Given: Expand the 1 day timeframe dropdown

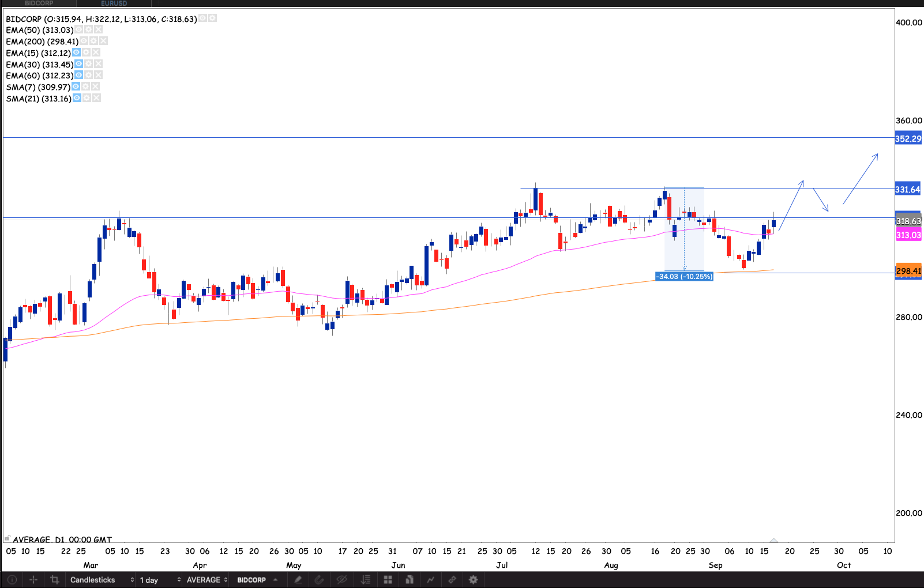Looking at the screenshot, I should point(159,580).
